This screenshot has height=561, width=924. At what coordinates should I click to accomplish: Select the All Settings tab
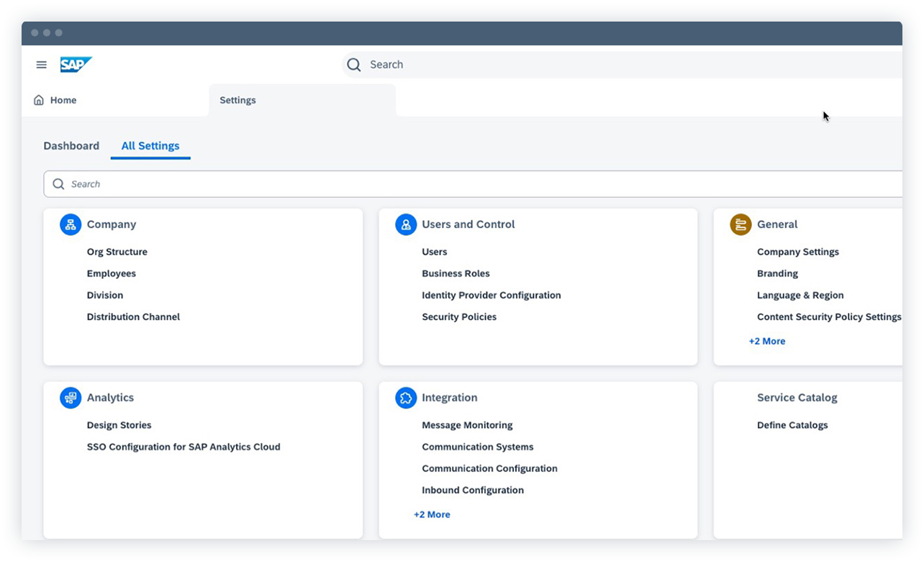pyautogui.click(x=150, y=145)
